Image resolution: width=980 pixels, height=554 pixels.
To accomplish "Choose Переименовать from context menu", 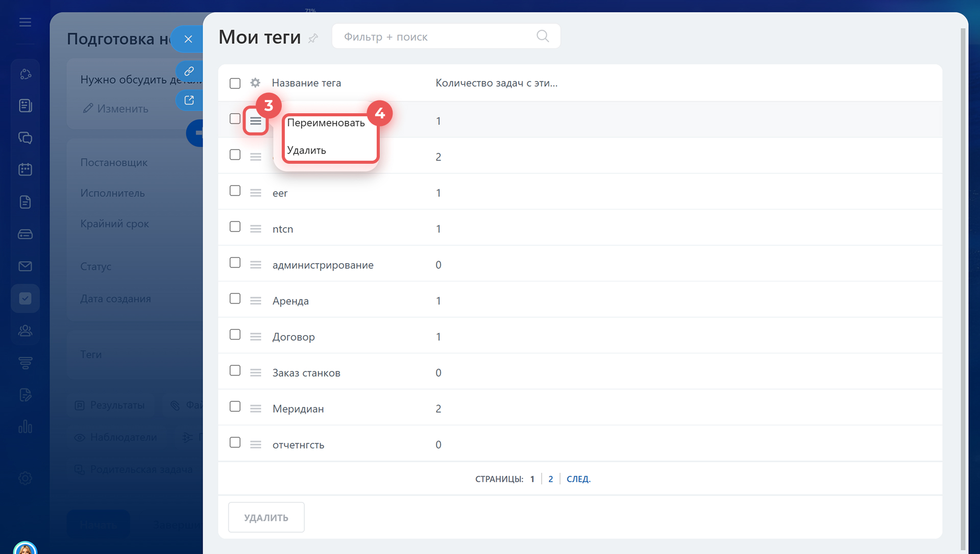I will 326,123.
